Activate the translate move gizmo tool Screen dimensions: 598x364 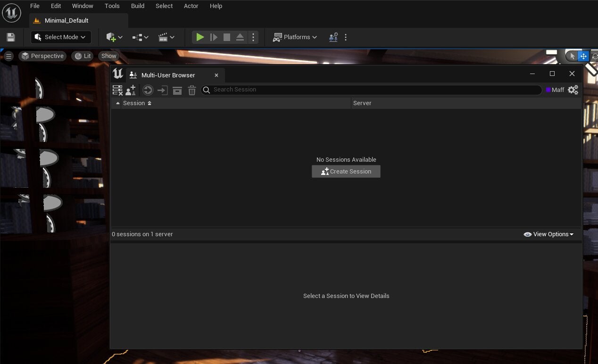click(583, 56)
